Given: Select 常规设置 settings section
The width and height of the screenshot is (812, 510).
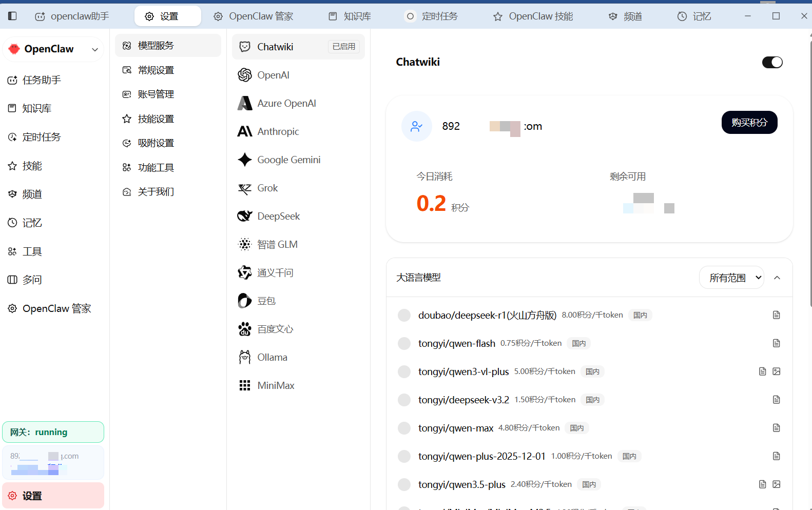Looking at the screenshot, I should click(168, 70).
